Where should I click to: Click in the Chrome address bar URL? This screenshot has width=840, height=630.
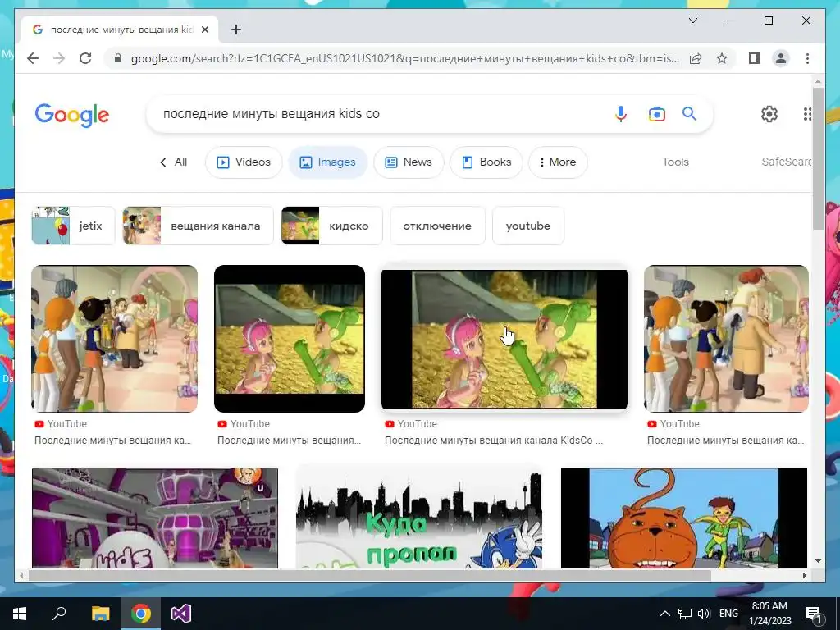coord(405,58)
